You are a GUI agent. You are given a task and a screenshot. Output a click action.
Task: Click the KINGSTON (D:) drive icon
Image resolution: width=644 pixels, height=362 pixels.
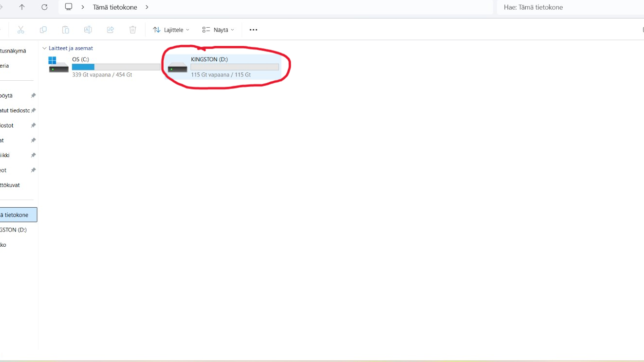177,67
